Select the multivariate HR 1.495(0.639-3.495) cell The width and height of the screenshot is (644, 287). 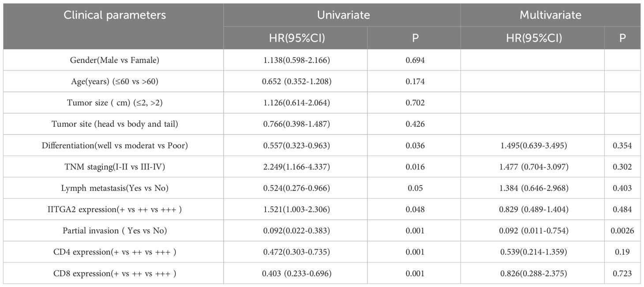click(x=532, y=145)
